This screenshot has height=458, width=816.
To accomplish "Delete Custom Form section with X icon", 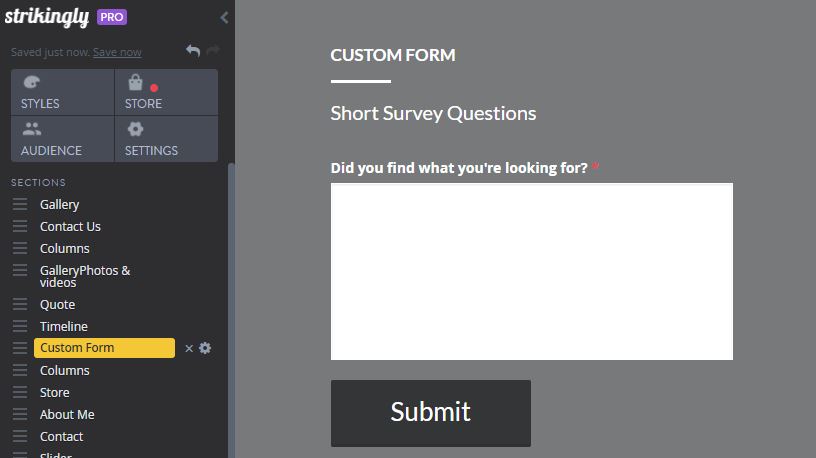I will pos(189,348).
